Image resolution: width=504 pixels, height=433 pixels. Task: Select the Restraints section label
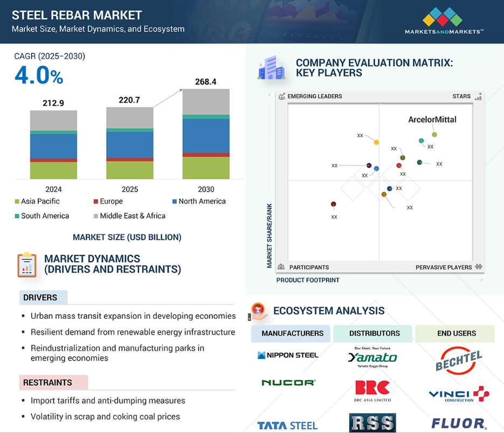pos(53,382)
